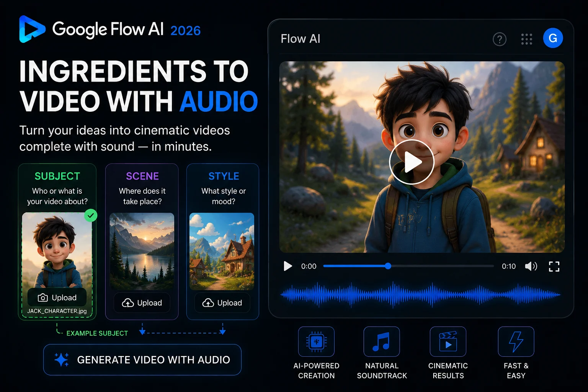Click the CINEMATIC RESULTS label
Screen dimensions: 588x392
point(448,371)
